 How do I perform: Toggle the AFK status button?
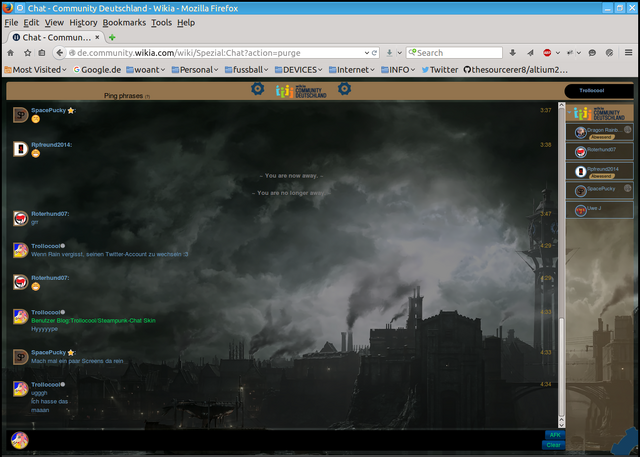point(555,435)
